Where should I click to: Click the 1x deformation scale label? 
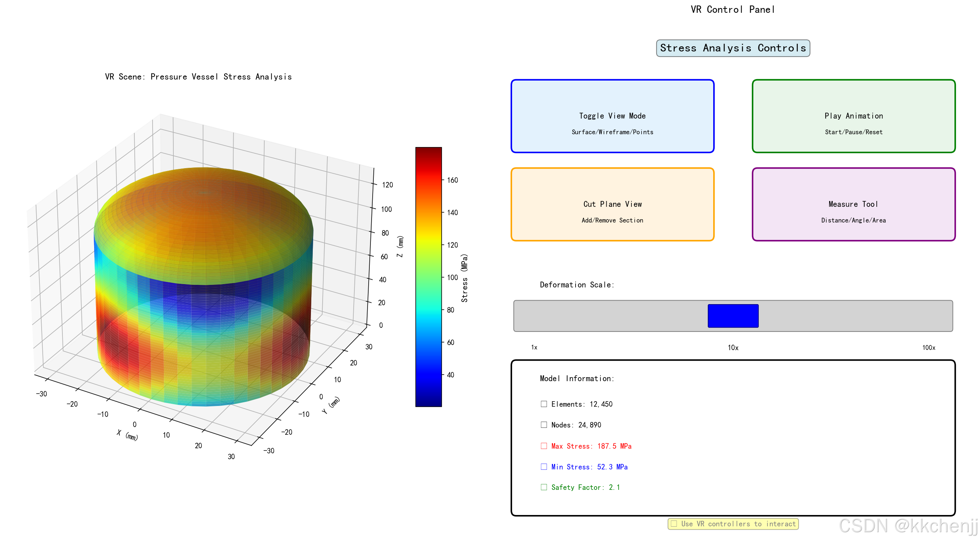coord(534,347)
